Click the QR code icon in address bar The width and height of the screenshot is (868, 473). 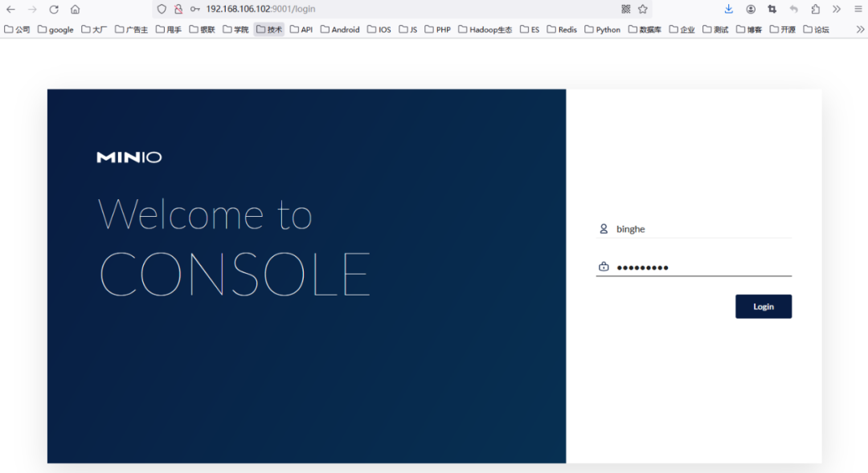click(x=626, y=9)
